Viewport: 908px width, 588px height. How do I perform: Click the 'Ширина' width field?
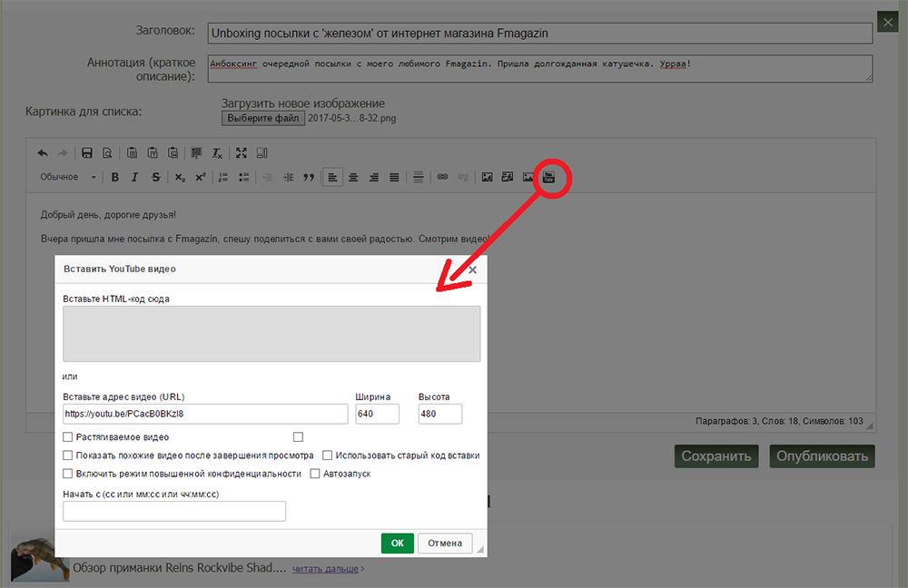click(x=377, y=414)
